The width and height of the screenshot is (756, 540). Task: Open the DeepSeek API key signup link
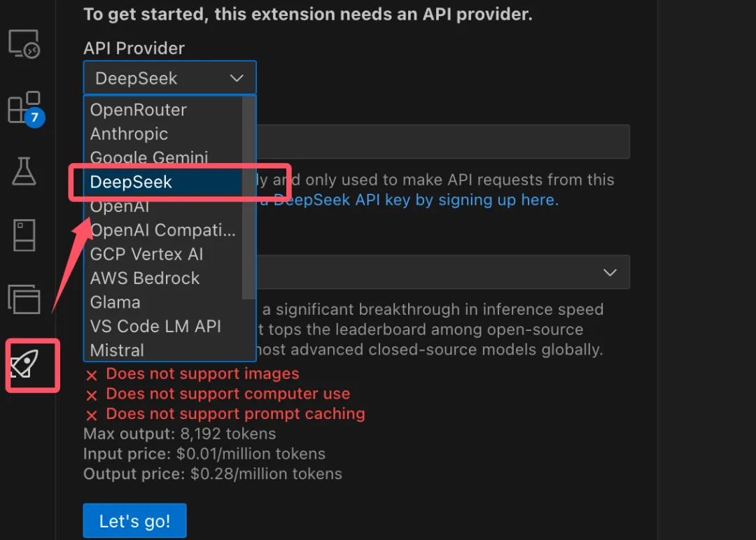click(x=416, y=200)
